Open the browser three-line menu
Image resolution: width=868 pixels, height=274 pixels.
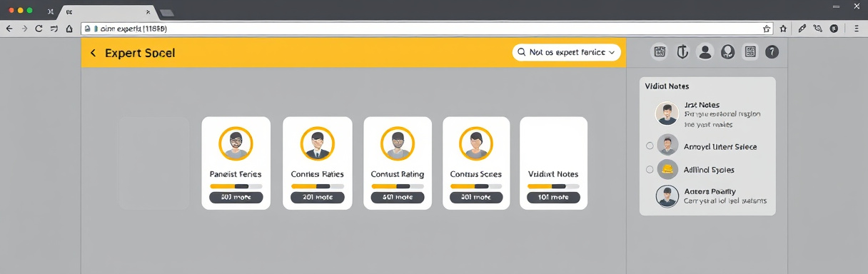(x=857, y=29)
